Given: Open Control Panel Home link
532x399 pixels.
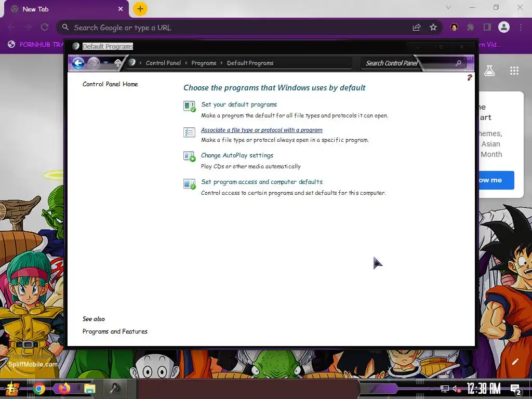Looking at the screenshot, I should [x=110, y=84].
